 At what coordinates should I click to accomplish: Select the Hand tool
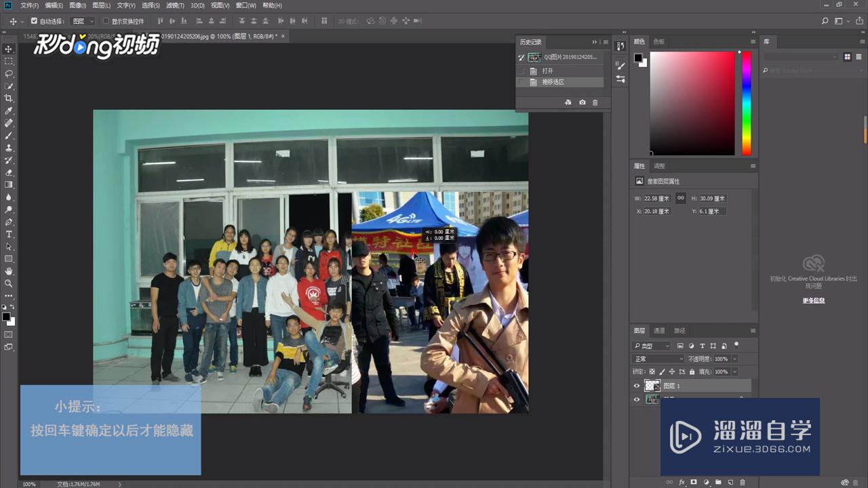[9, 271]
